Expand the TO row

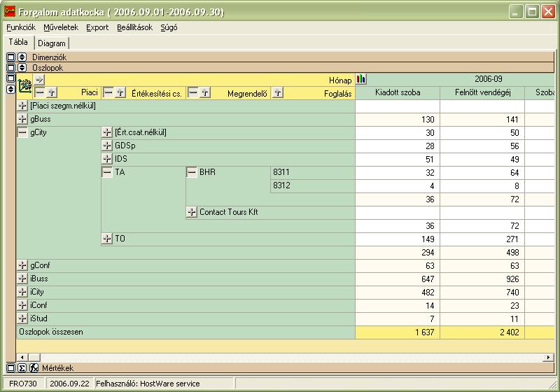[x=107, y=239]
